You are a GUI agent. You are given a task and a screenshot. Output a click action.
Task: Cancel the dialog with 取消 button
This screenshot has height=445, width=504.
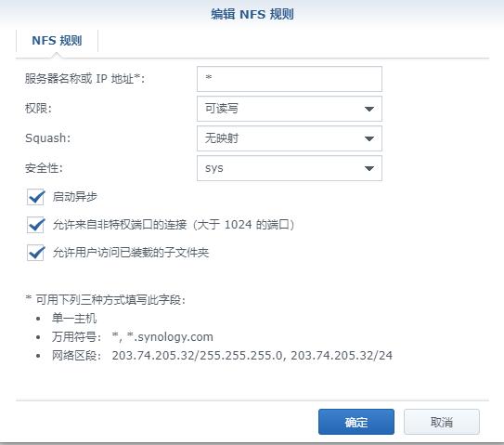pos(442,422)
